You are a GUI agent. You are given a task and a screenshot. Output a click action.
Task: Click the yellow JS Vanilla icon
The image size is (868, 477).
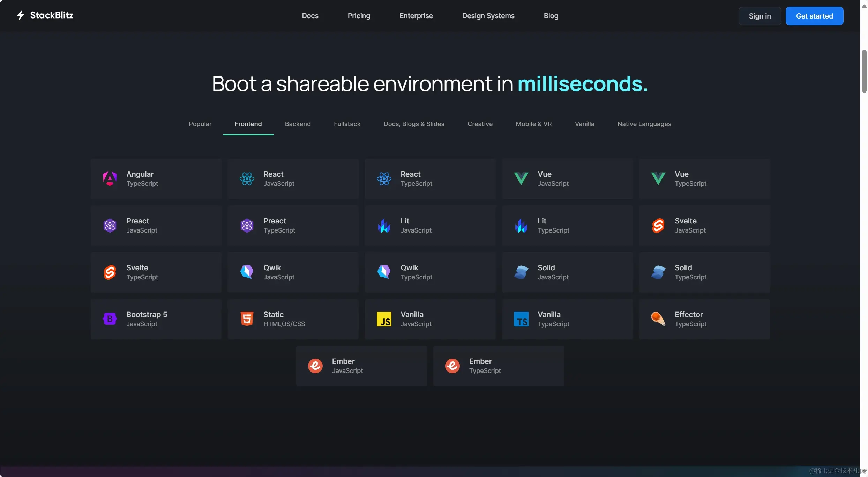tap(384, 319)
